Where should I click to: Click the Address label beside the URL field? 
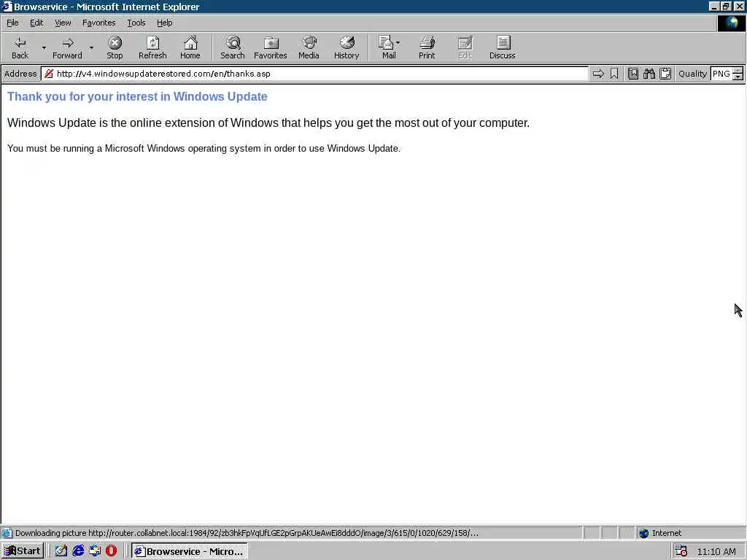coord(20,74)
